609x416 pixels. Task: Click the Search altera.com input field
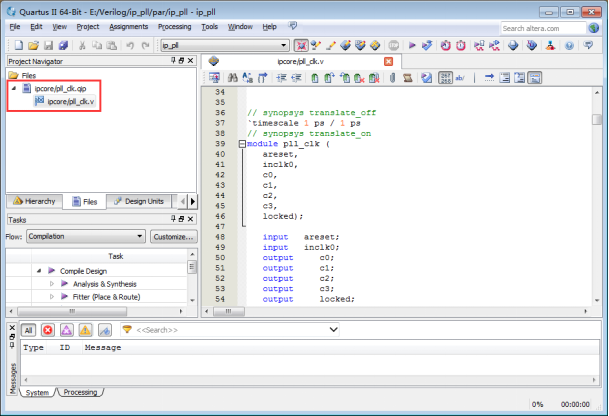pyautogui.click(x=543, y=28)
